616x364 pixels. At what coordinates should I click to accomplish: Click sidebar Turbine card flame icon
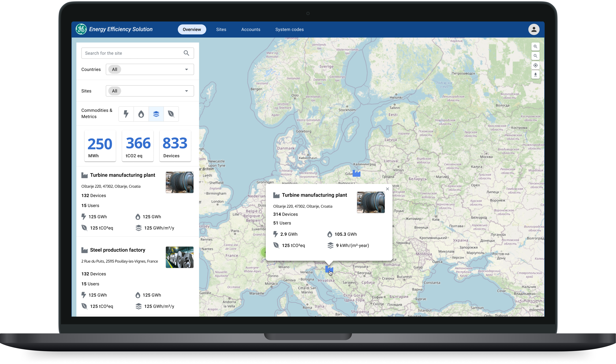coord(138,217)
